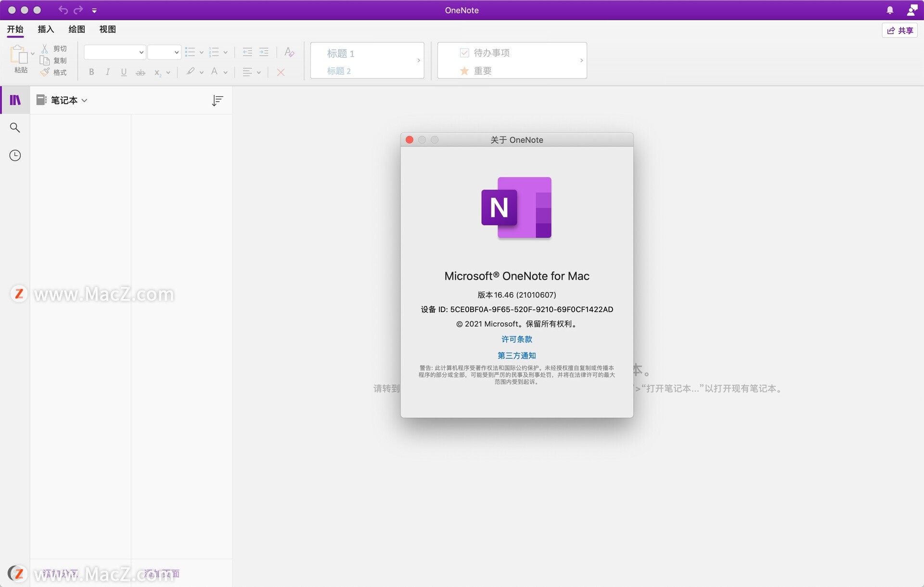
Task: Click the 设备 ID text line
Action: (x=517, y=310)
